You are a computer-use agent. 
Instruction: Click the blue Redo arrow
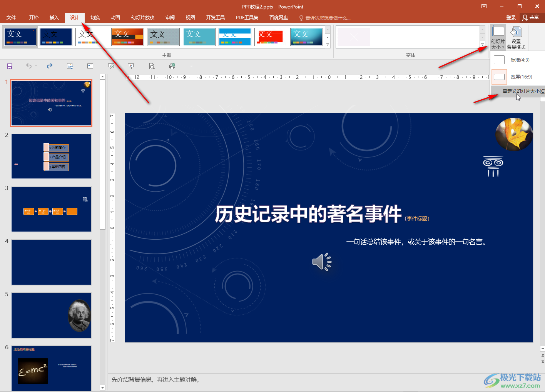point(50,66)
